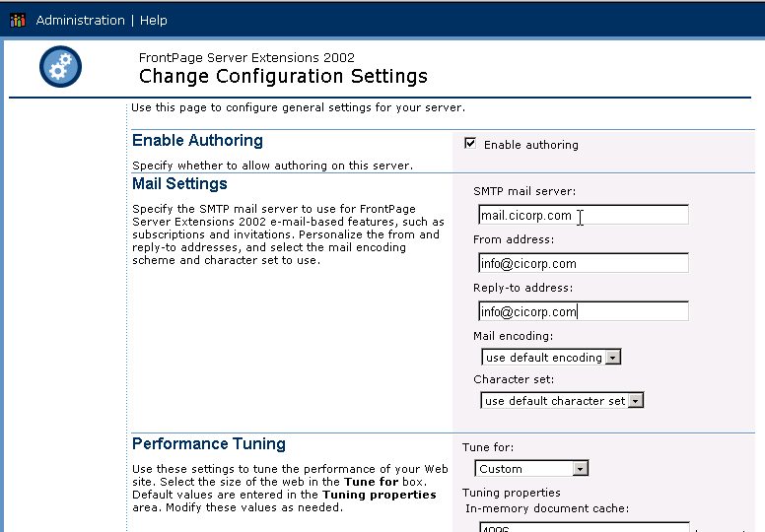Click the Performance Tuning heading
This screenshot has height=532, width=765.
click(209, 444)
